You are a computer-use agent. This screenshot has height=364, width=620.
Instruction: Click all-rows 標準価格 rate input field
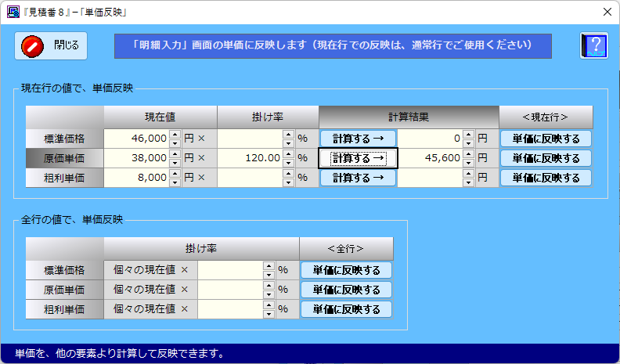coord(229,270)
